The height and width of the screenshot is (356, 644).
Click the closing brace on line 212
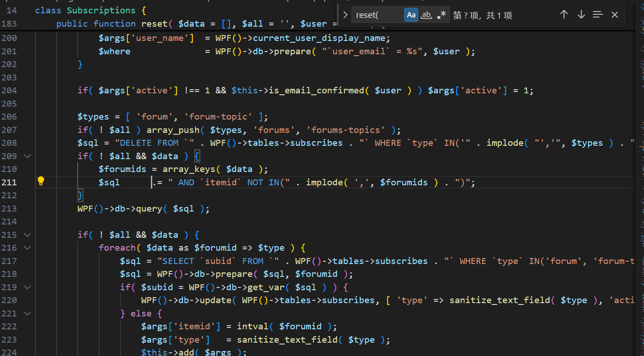coord(80,195)
